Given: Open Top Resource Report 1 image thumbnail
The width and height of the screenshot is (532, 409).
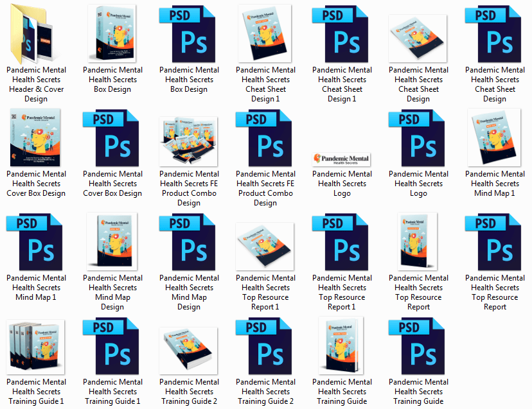Looking at the screenshot, I should (265, 246).
